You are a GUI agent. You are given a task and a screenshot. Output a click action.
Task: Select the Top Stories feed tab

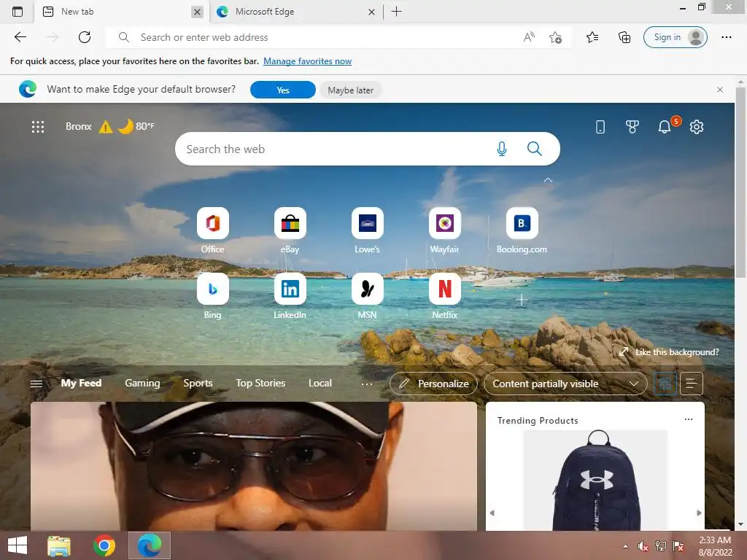click(260, 383)
